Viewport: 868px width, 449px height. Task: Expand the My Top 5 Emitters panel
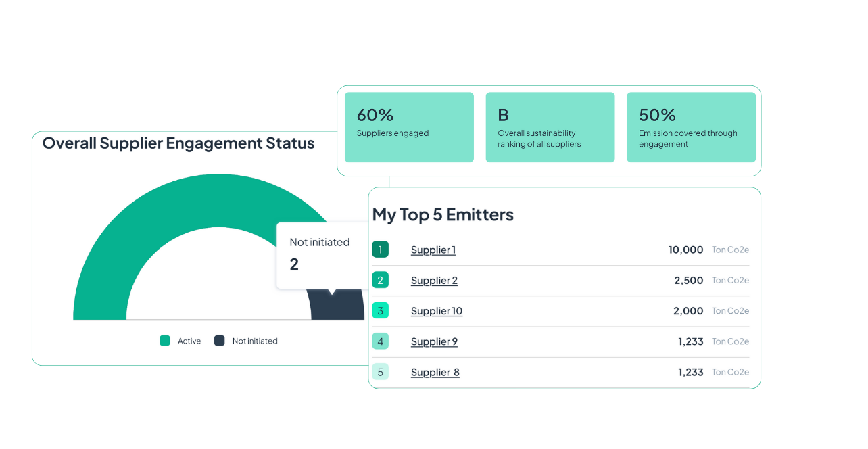click(443, 214)
